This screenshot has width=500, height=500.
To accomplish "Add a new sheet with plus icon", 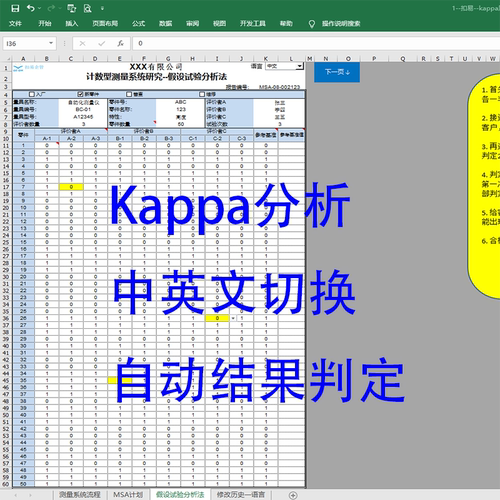I will (x=293, y=495).
